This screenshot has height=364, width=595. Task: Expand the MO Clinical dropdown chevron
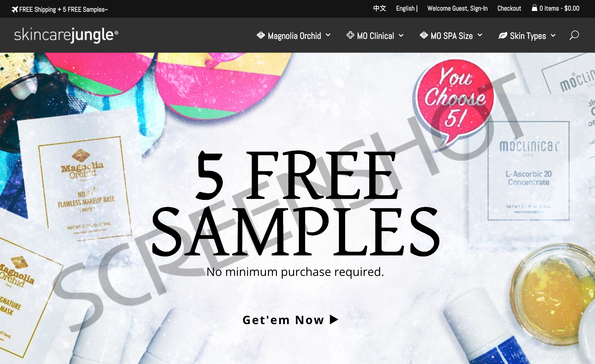pyautogui.click(x=401, y=35)
